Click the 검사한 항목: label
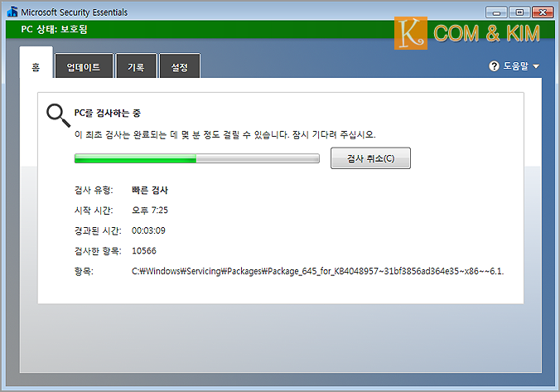 [x=98, y=251]
